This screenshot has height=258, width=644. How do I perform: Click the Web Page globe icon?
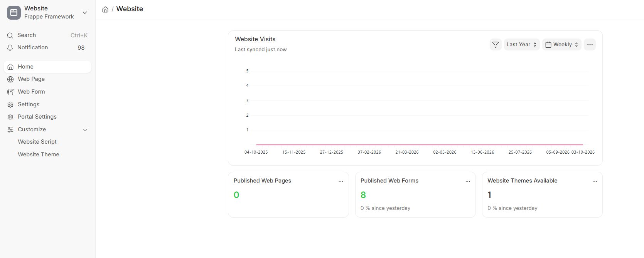10,79
